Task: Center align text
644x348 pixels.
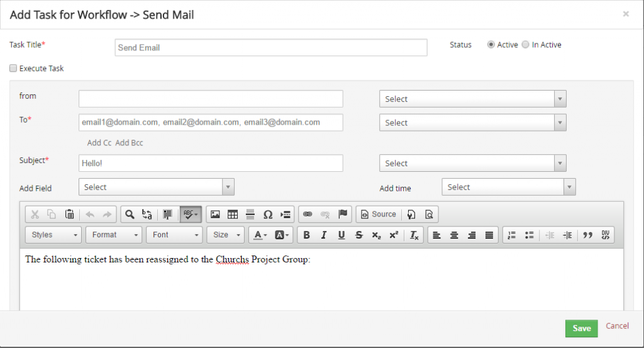Action: [x=454, y=235]
